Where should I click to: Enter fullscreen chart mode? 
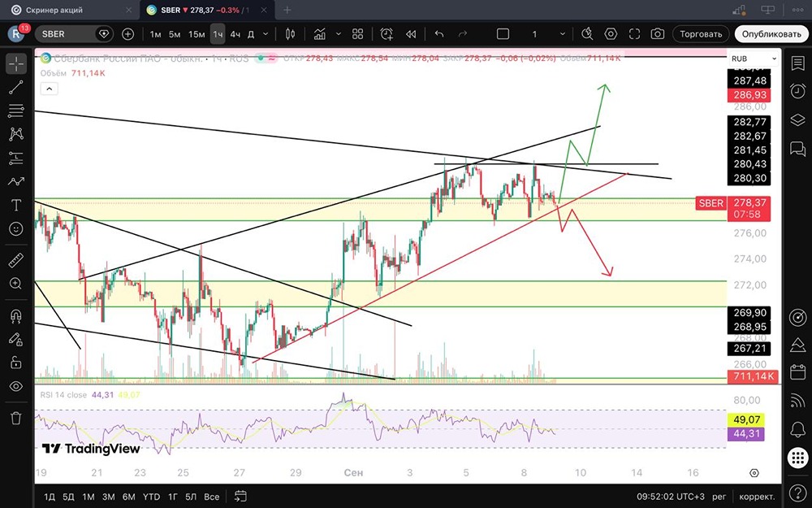click(x=634, y=34)
